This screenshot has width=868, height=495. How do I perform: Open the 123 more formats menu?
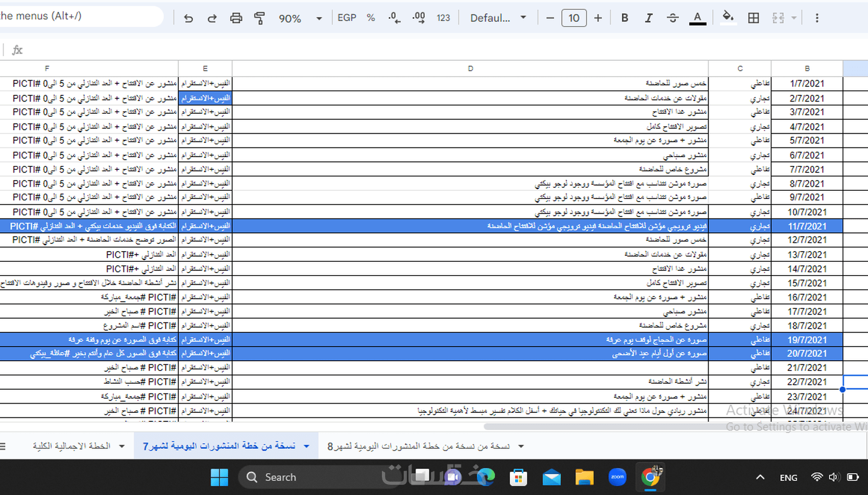pyautogui.click(x=443, y=18)
